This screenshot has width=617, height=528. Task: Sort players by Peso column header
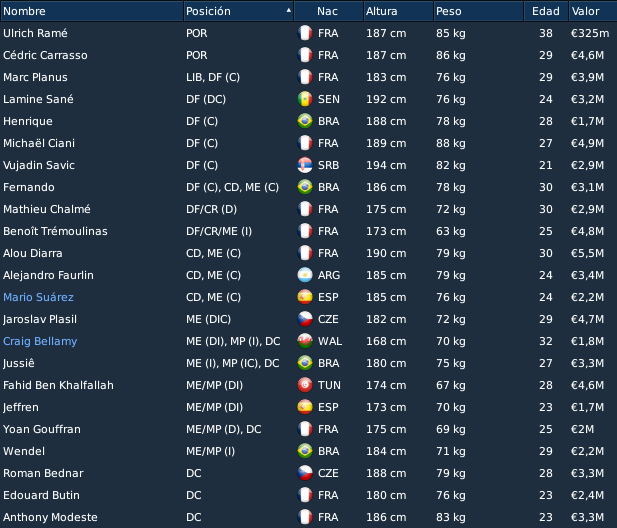point(478,11)
